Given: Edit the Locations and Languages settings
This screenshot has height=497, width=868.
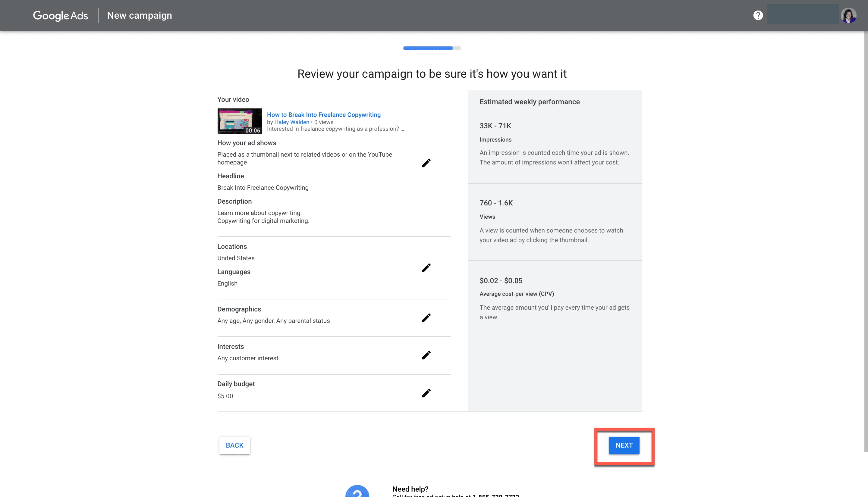Looking at the screenshot, I should (426, 267).
